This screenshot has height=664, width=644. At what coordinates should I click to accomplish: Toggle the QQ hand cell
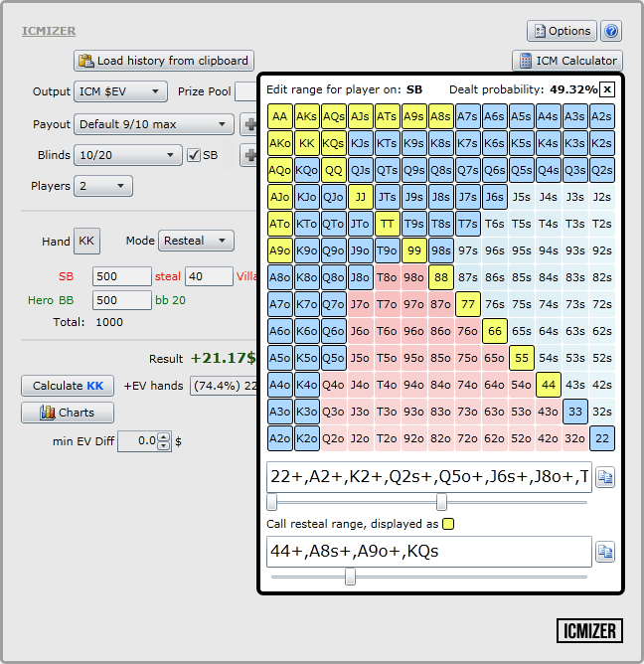(x=334, y=170)
